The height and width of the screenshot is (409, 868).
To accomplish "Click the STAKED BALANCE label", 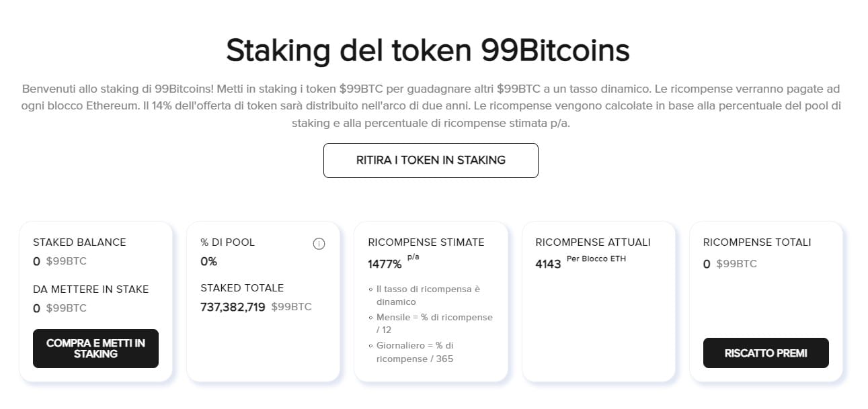I will pyautogui.click(x=79, y=242).
